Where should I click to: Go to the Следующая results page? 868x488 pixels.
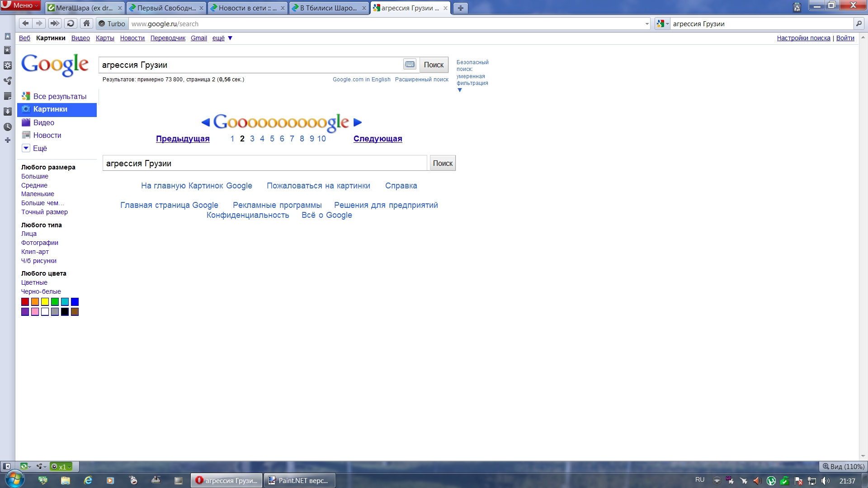click(x=377, y=139)
